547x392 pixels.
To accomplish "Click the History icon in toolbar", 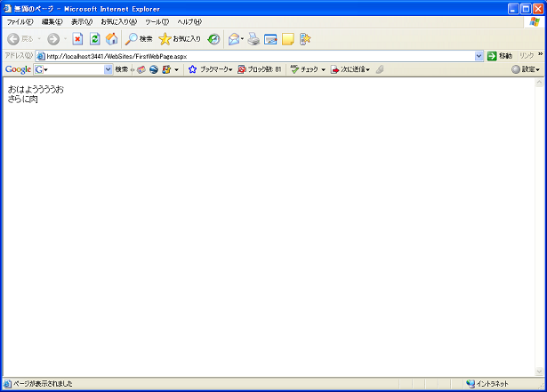I will pos(213,39).
